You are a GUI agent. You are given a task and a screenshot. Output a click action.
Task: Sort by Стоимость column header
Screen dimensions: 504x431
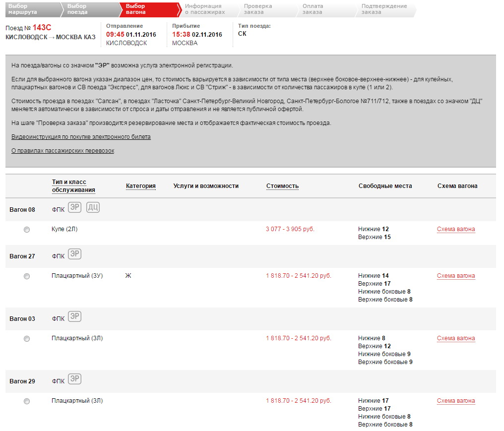click(282, 186)
